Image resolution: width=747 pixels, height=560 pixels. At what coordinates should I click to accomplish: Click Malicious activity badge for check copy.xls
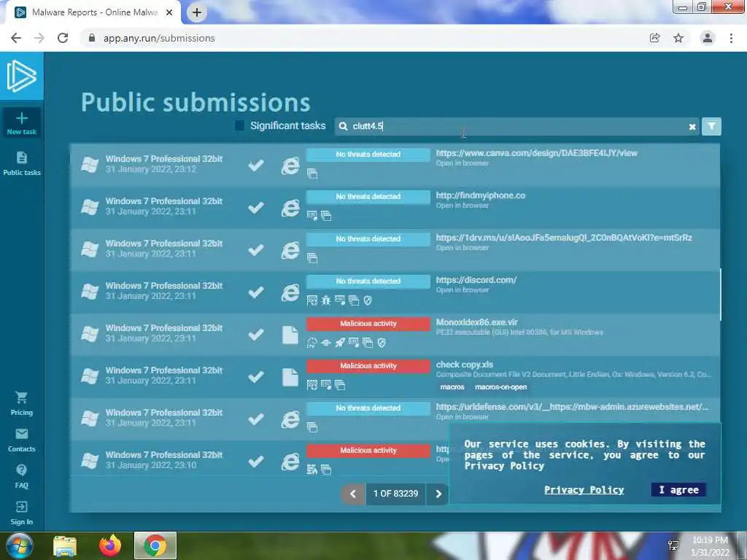368,366
